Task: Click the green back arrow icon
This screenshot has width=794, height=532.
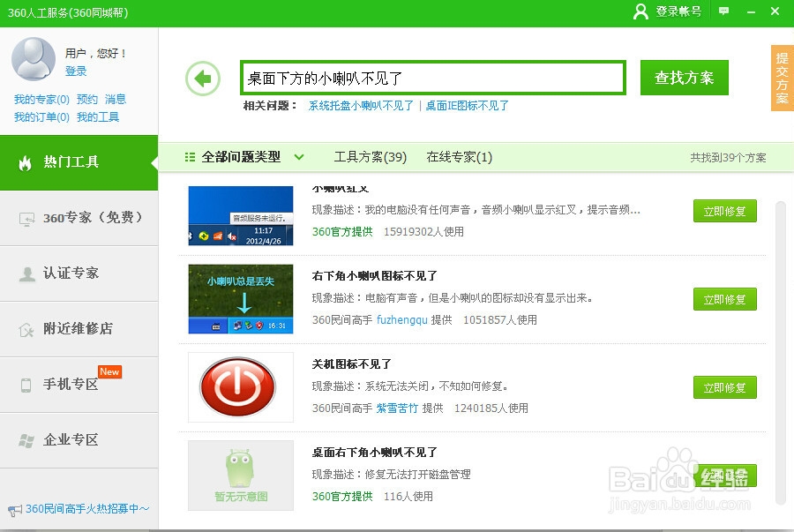Action: click(204, 78)
